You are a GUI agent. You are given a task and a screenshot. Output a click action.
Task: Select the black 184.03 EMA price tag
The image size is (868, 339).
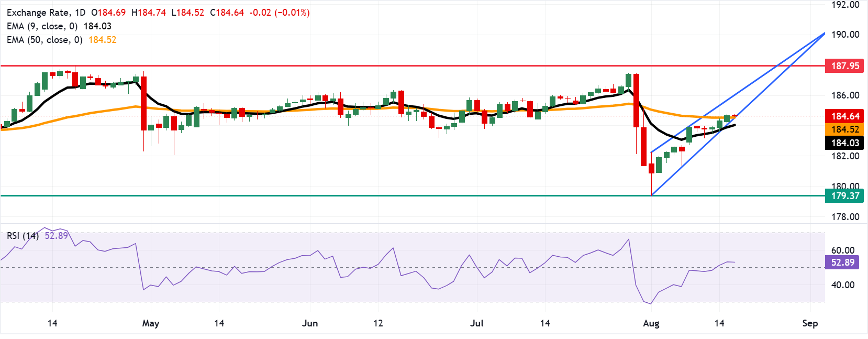pos(844,143)
